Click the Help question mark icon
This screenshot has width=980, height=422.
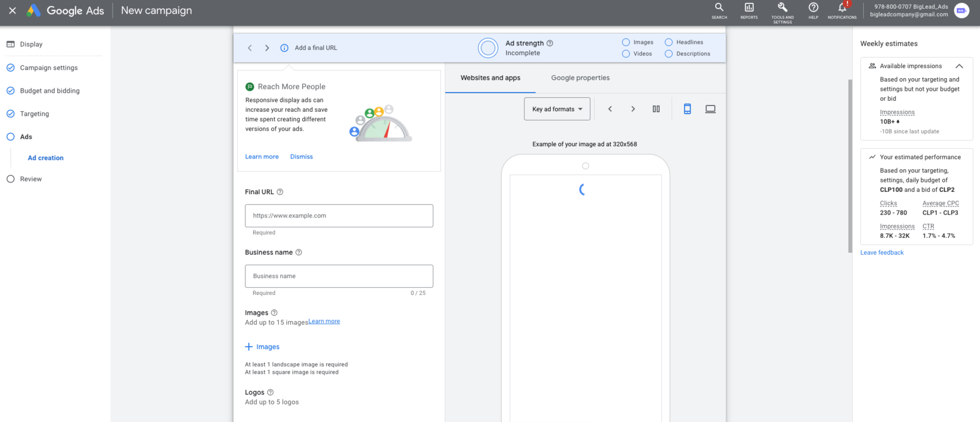pos(813,10)
